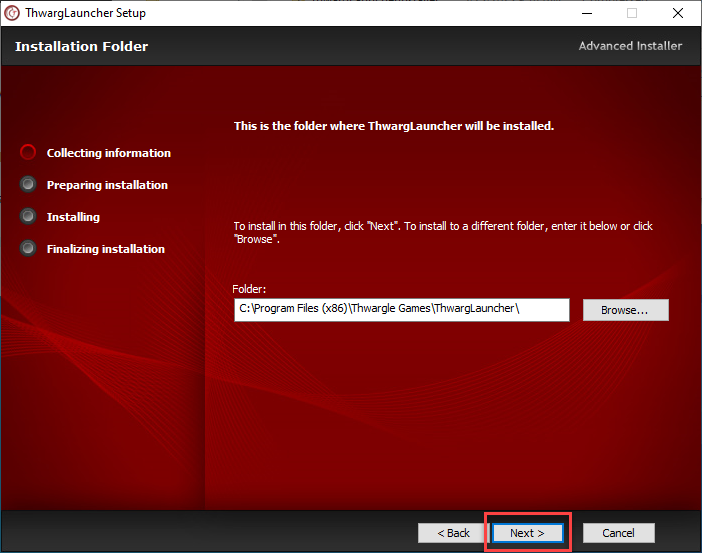702x553 pixels.
Task: Select the Collecting information step label
Action: [x=108, y=153]
